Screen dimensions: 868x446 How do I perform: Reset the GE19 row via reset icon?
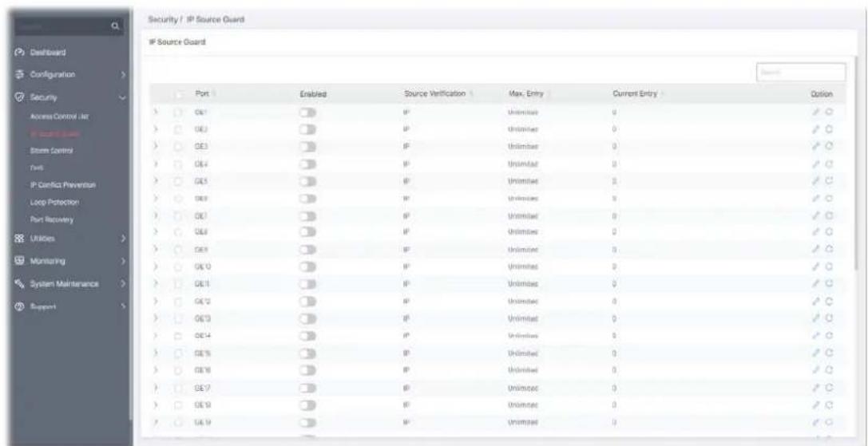[x=829, y=421]
